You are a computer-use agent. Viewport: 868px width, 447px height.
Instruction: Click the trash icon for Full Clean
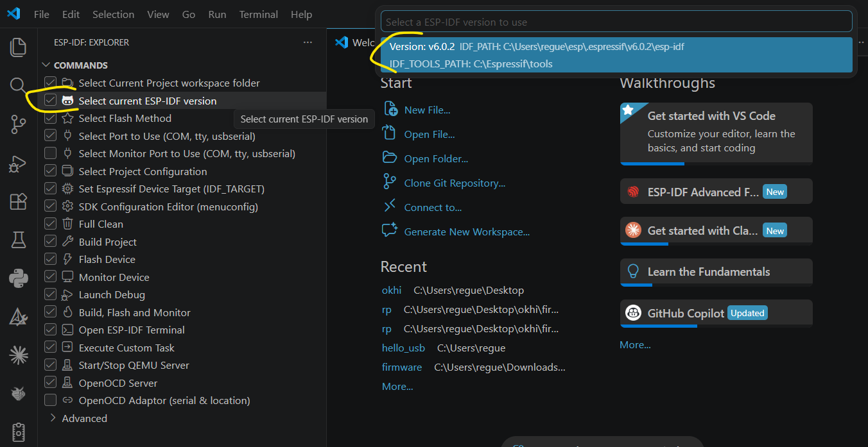(x=67, y=224)
